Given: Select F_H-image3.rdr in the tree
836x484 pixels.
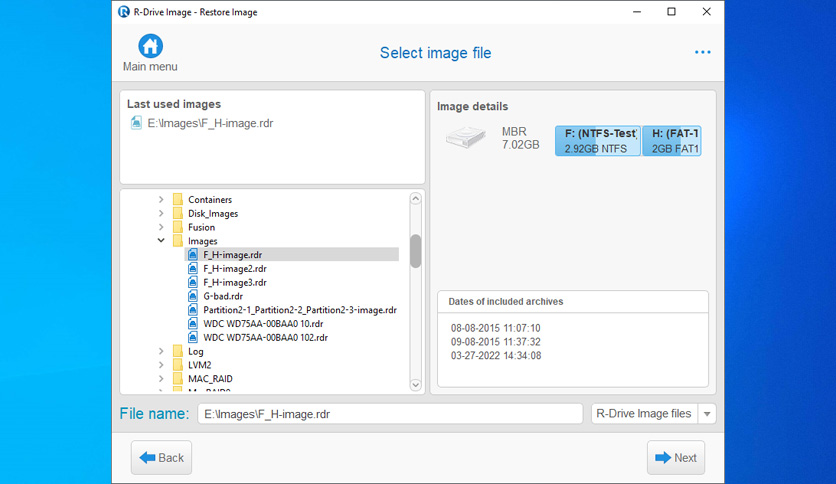Looking at the screenshot, I should 235,283.
